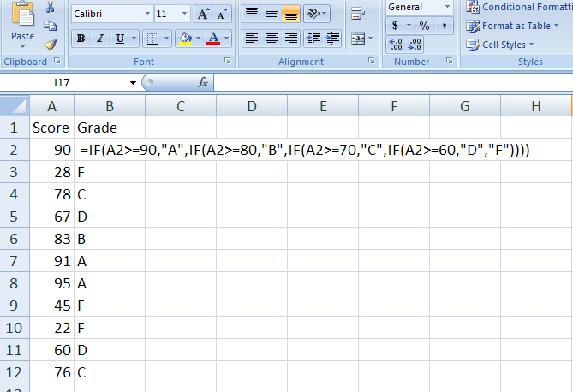Click the Decrease Decimal icon
573x392 pixels.
(415, 45)
